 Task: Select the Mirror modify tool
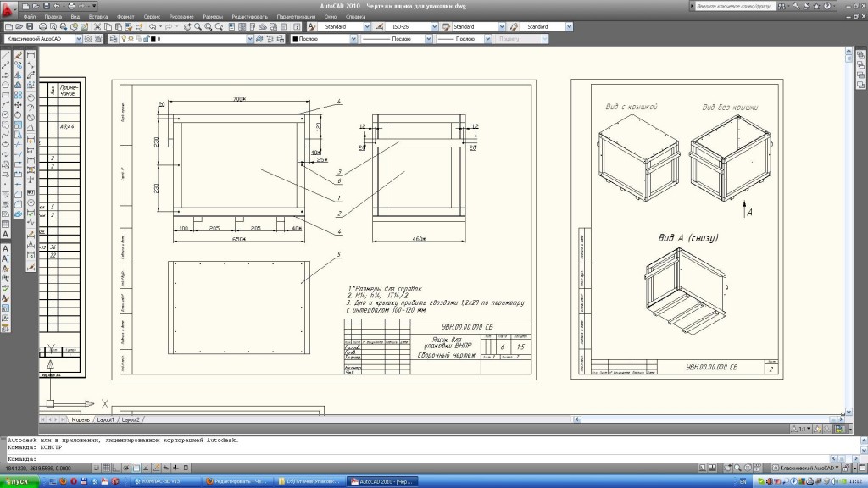[19, 75]
